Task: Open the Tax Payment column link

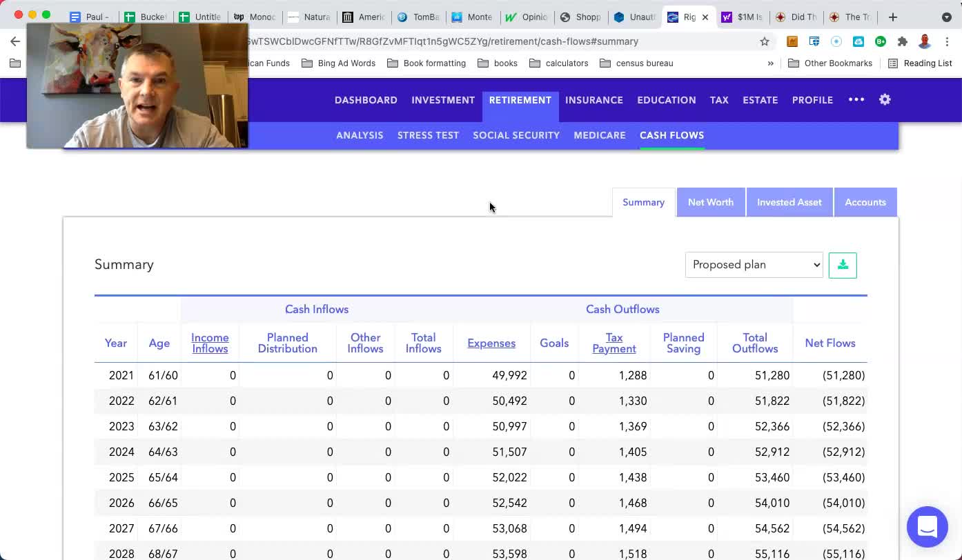Action: point(613,343)
